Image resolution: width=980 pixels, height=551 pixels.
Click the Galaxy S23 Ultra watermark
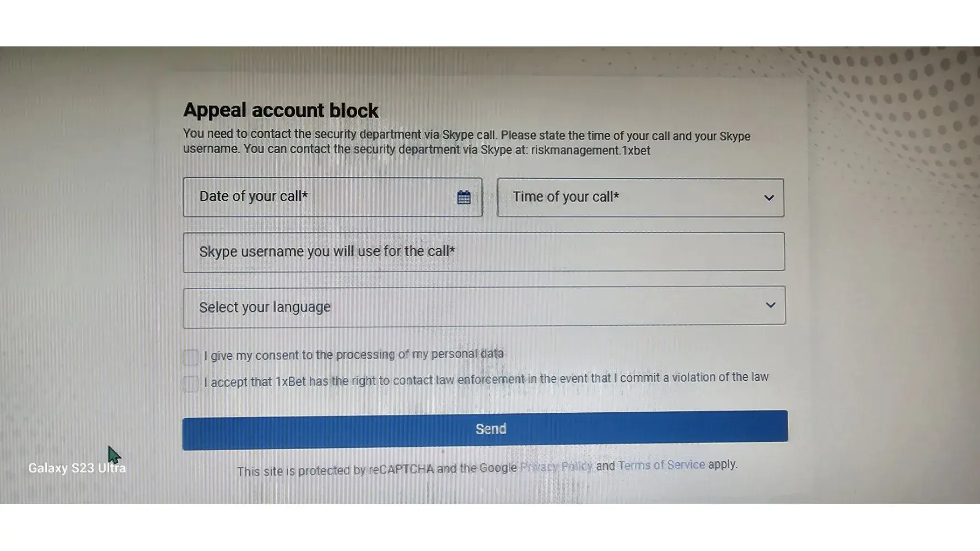77,468
